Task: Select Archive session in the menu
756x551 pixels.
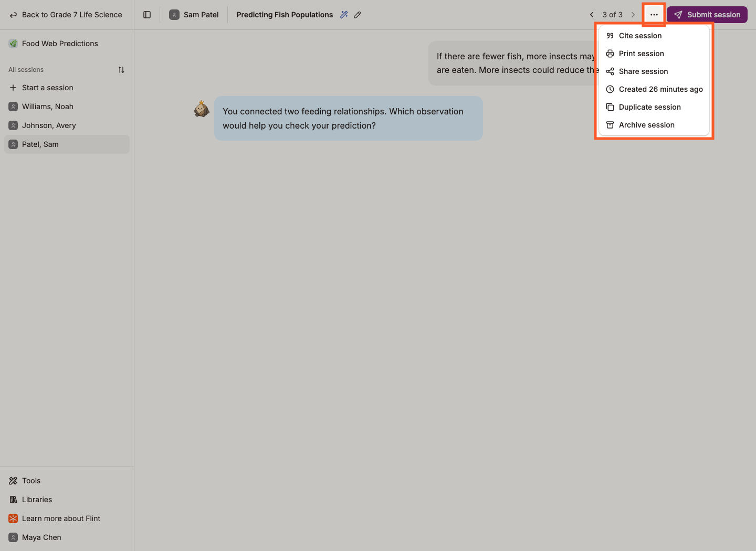Action: coord(654,125)
